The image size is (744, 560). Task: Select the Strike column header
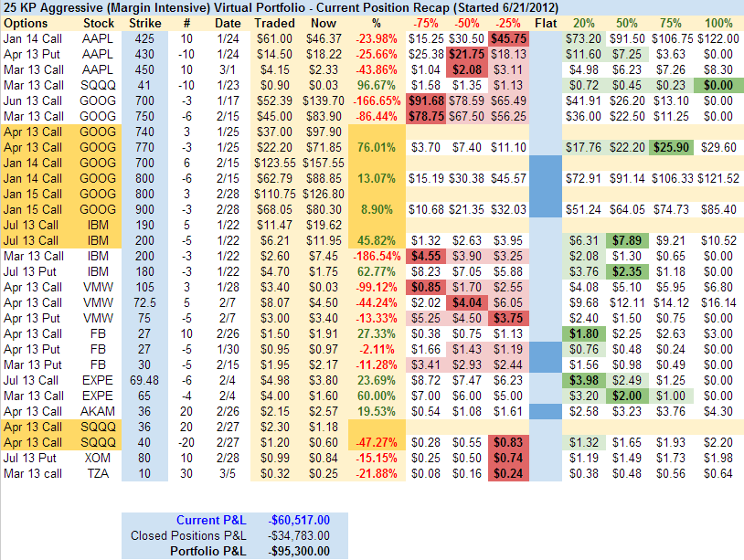(x=146, y=22)
